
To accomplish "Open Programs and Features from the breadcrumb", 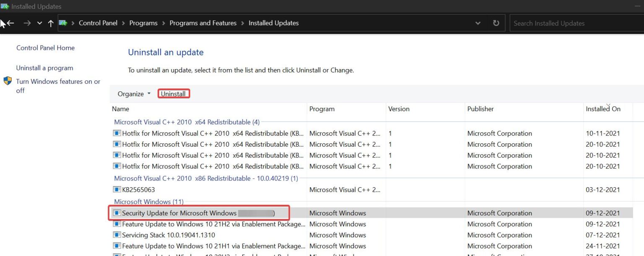I will 203,23.
